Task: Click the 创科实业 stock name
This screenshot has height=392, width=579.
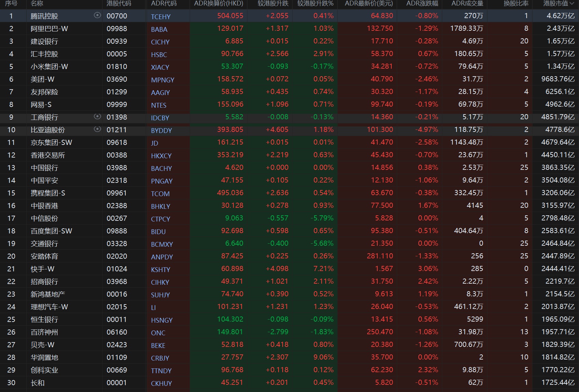Action: (x=44, y=370)
